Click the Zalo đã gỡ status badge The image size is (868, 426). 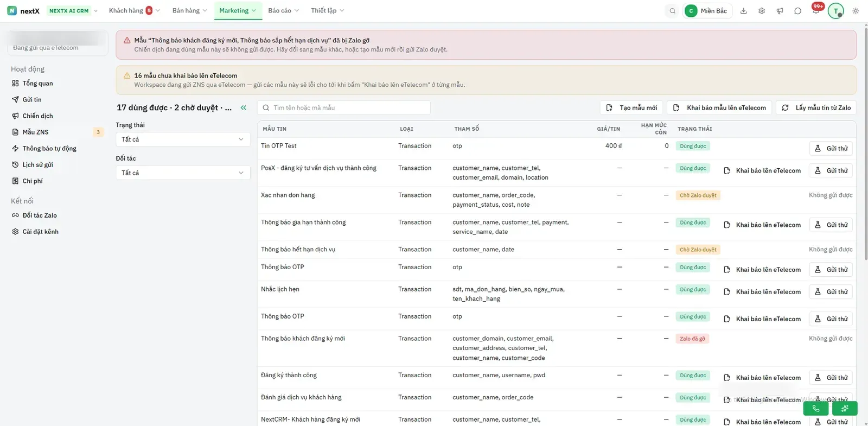coord(693,339)
